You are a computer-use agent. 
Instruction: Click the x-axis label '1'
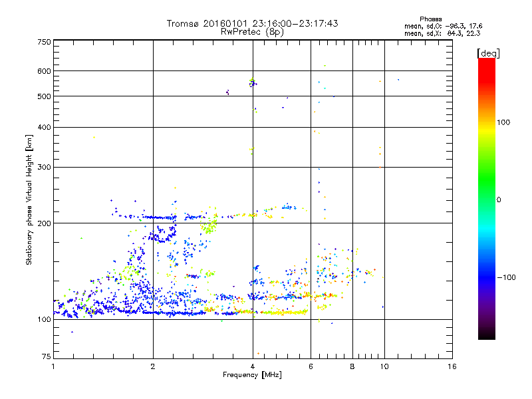coord(53,366)
